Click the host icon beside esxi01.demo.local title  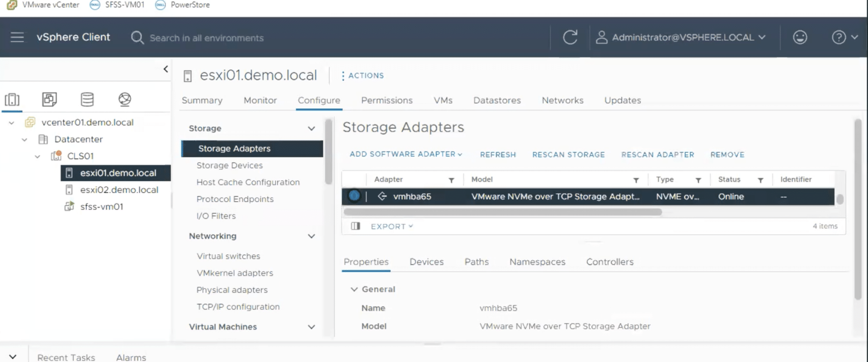click(x=188, y=76)
